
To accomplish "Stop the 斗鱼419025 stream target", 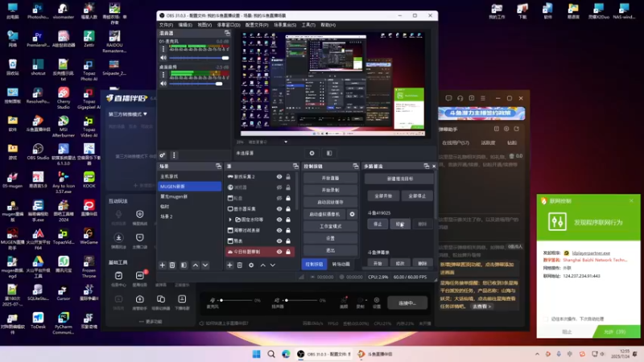I will [x=378, y=224].
